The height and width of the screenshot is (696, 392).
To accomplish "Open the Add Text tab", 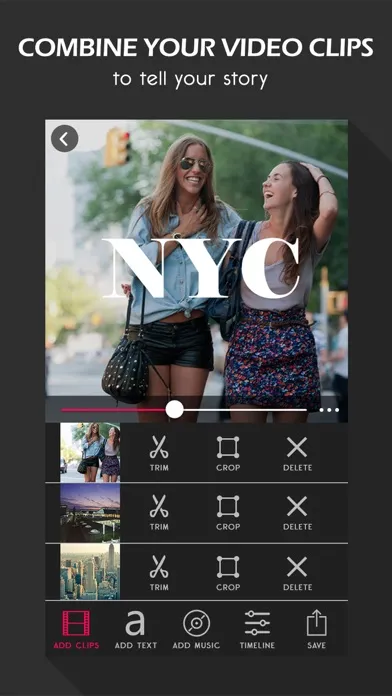I will pos(135,629).
